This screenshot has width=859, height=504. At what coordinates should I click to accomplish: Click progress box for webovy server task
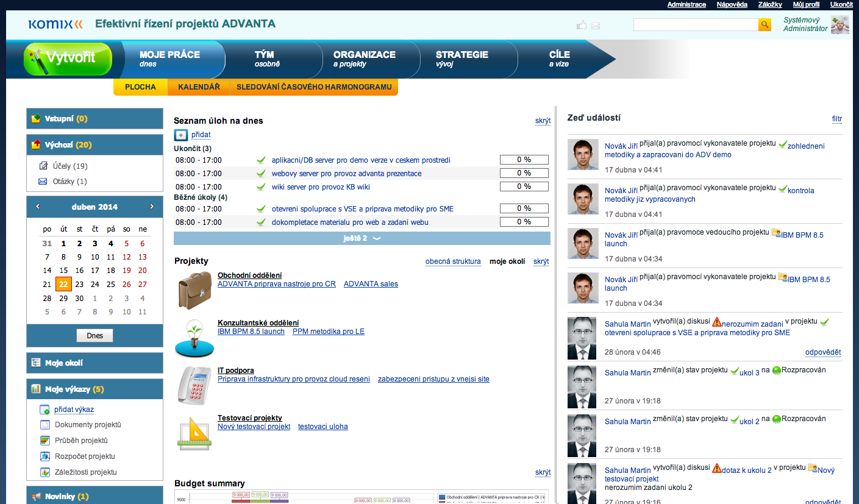(524, 173)
